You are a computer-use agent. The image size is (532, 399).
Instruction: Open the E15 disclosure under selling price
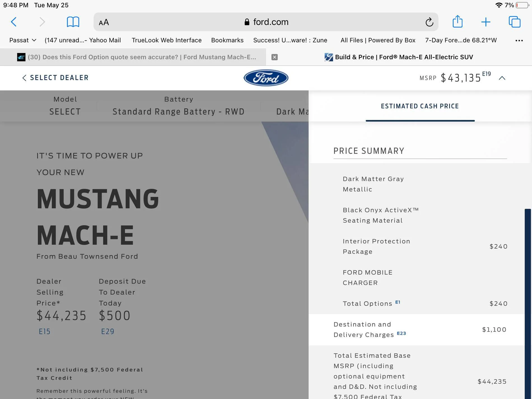point(45,332)
